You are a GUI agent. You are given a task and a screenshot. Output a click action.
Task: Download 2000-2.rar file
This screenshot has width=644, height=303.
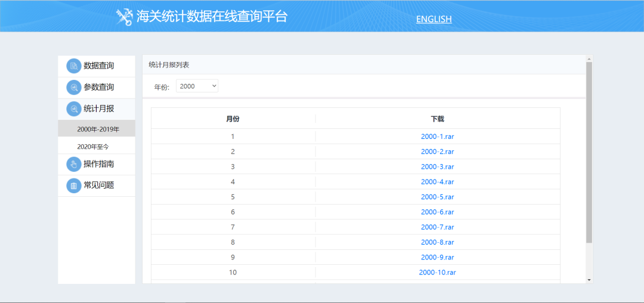tap(438, 151)
